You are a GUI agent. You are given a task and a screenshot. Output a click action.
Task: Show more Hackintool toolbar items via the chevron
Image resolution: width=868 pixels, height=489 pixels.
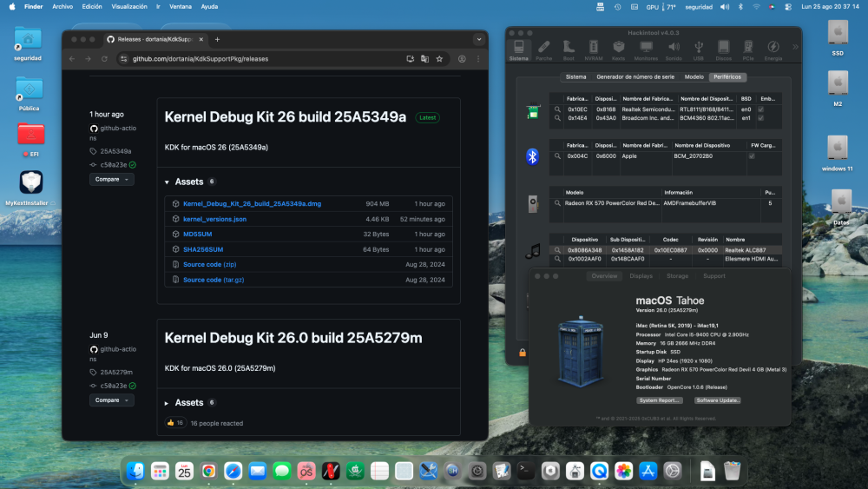coord(795,48)
